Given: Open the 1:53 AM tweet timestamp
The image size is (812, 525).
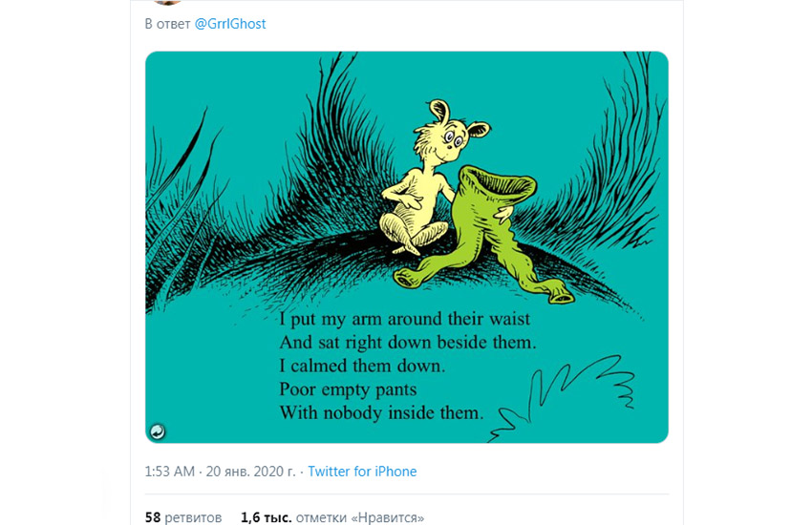Looking at the screenshot, I should 171,472.
